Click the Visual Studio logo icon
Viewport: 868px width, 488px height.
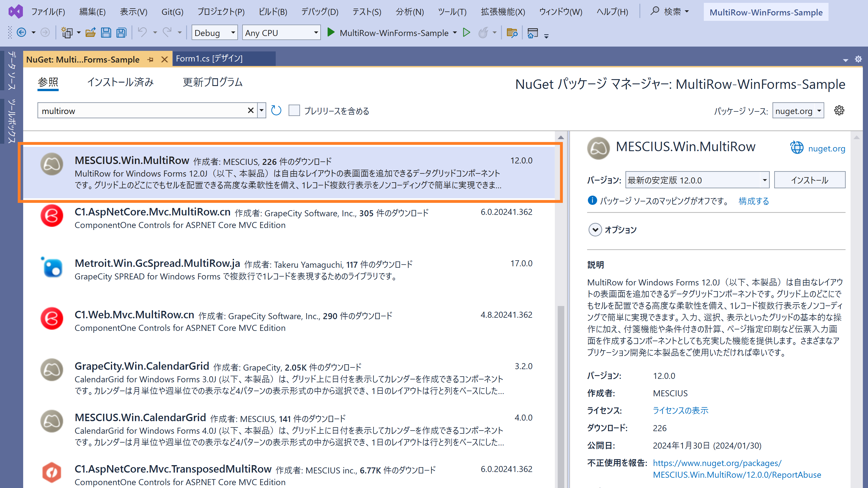15,11
